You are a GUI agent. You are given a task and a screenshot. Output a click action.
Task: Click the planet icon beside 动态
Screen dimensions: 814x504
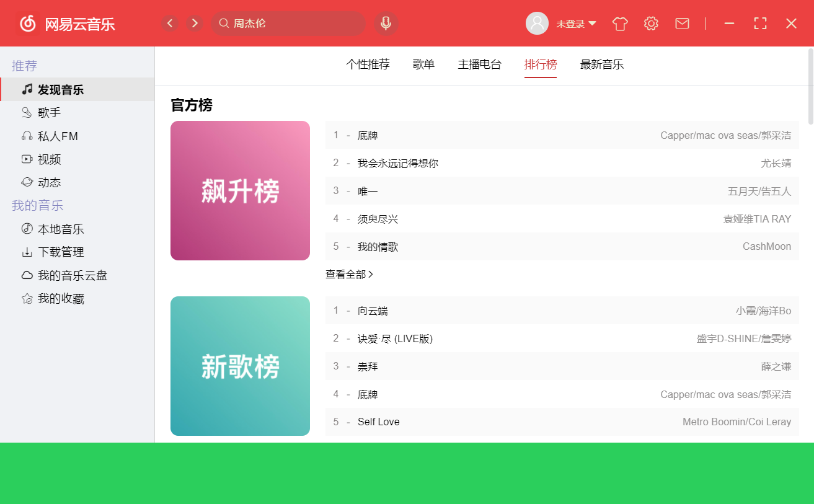[x=27, y=182]
